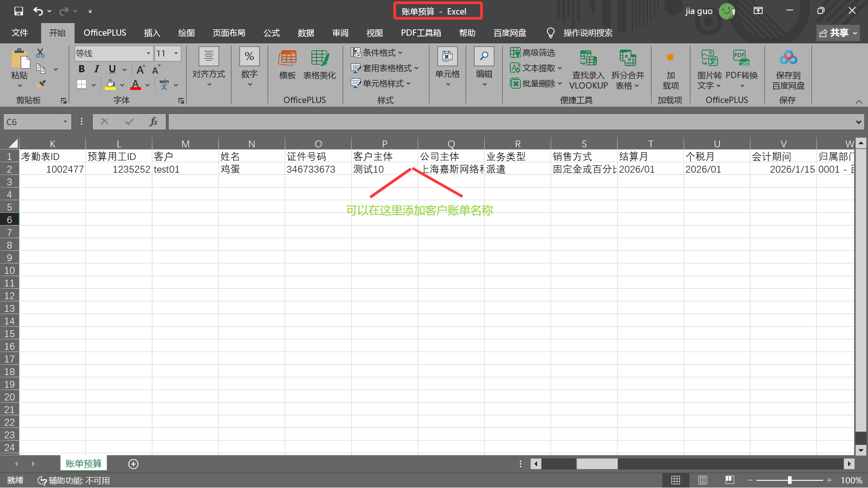868x488 pixels.
Task: Open the font name 等线 dropdown
Action: coord(148,53)
